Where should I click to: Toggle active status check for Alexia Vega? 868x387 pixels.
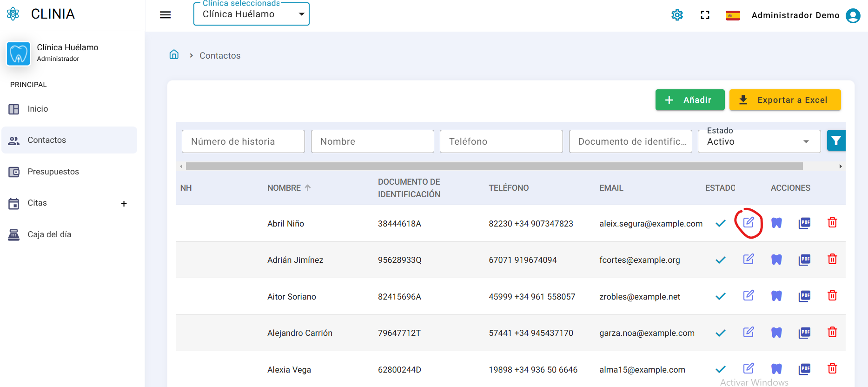pos(721,369)
